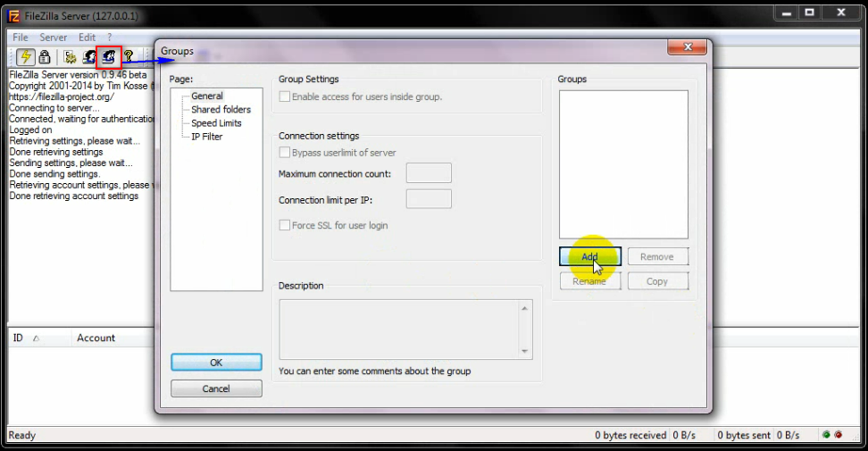The width and height of the screenshot is (868, 451).
Task: Click the Rename group button
Action: (590, 281)
